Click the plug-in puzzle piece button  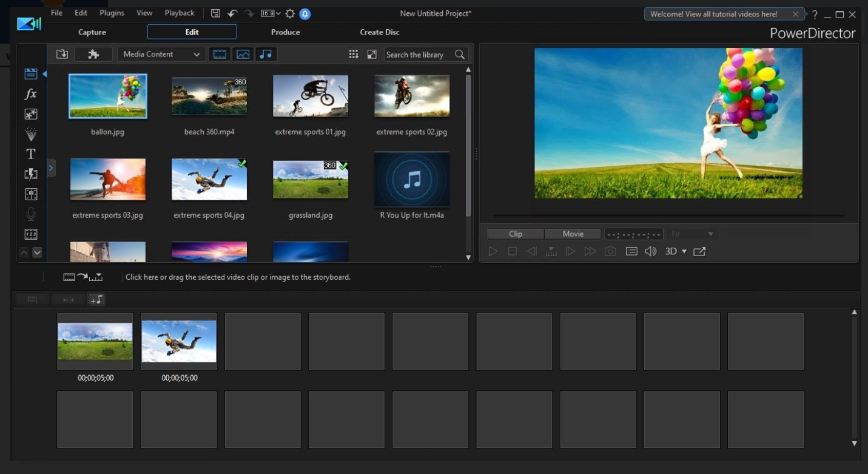[93, 54]
